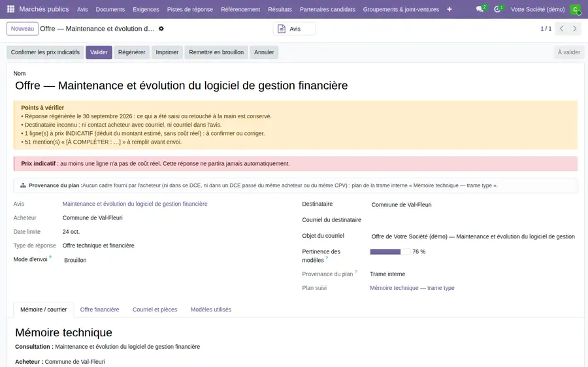The width and height of the screenshot is (588, 367).
Task: Edit the Nom title field
Action: click(x=295, y=86)
